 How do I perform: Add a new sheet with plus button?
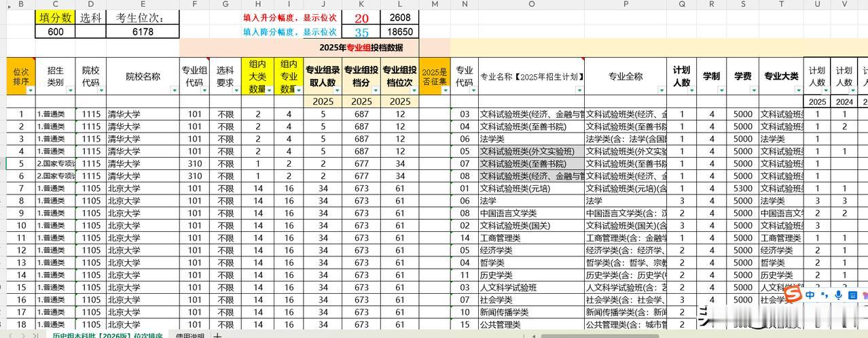(x=217, y=335)
